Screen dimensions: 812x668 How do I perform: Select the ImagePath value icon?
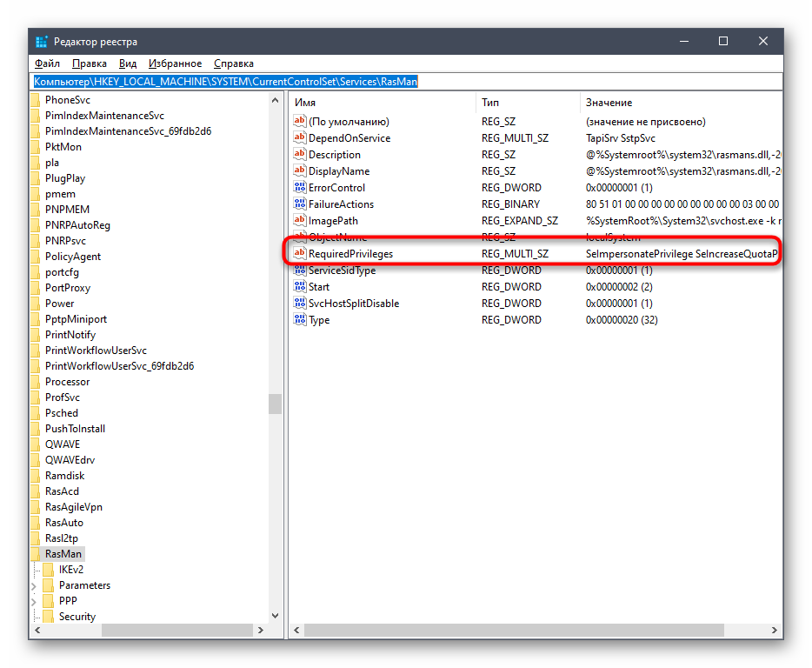point(300,221)
